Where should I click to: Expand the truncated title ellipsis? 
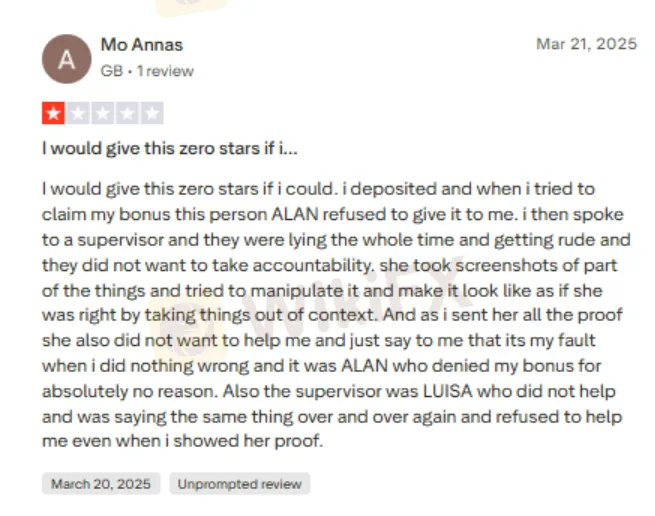pos(289,148)
